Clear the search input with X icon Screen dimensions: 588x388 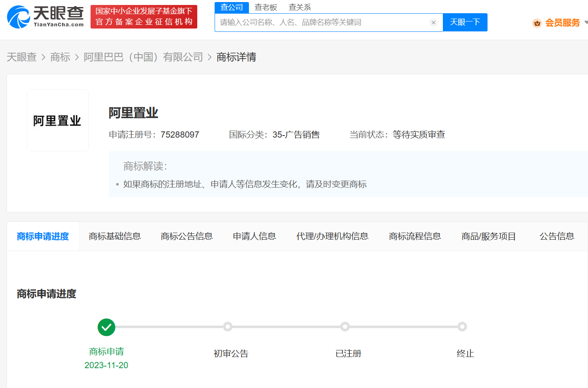point(433,23)
